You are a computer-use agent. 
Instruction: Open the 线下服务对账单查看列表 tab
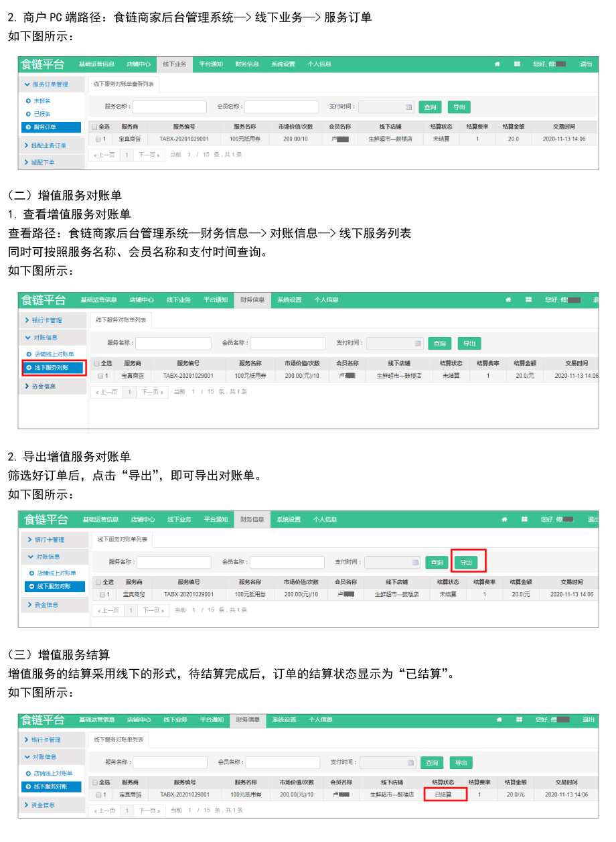pos(124,84)
